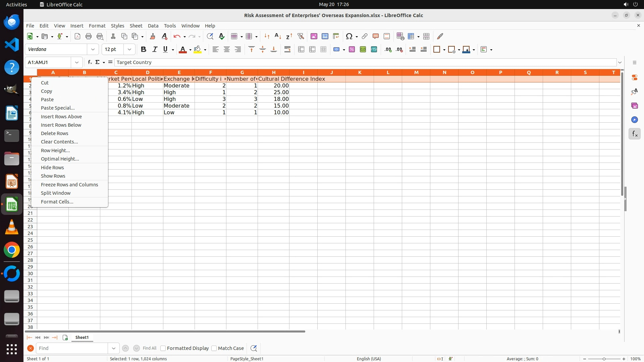Expand the font name dropdown
Image resolution: width=644 pixels, height=362 pixels.
93,50
